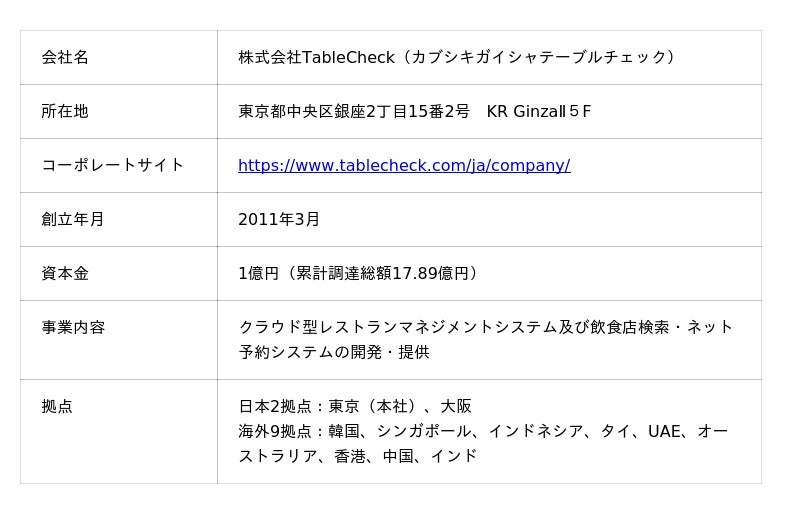Click the 所在地 row label
Viewport: 800px width, 514px height.
coord(65,111)
